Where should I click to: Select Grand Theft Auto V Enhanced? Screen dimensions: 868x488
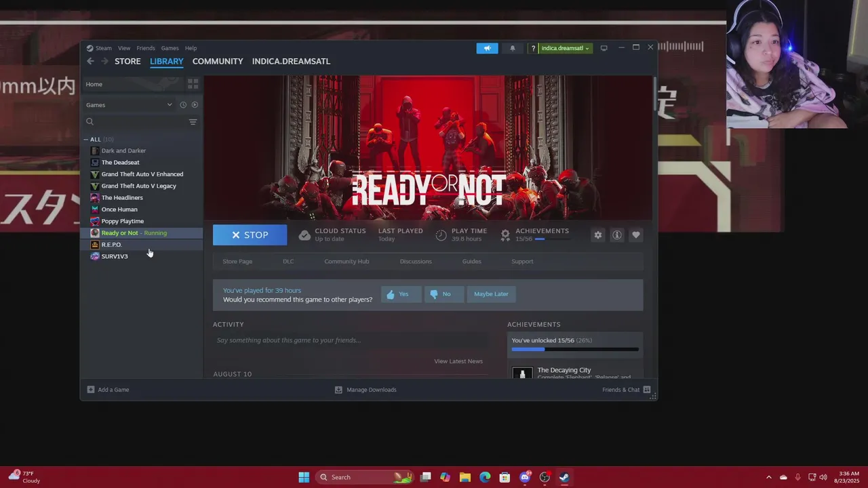142,174
